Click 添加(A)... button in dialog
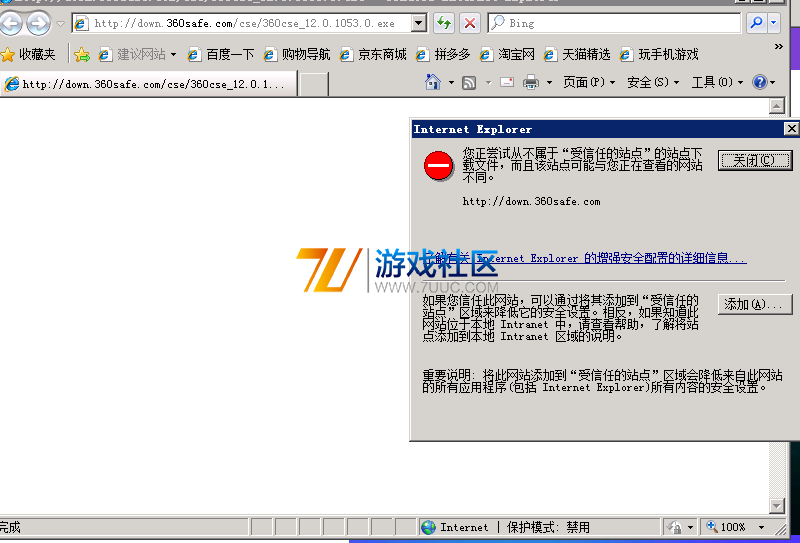 (x=755, y=305)
